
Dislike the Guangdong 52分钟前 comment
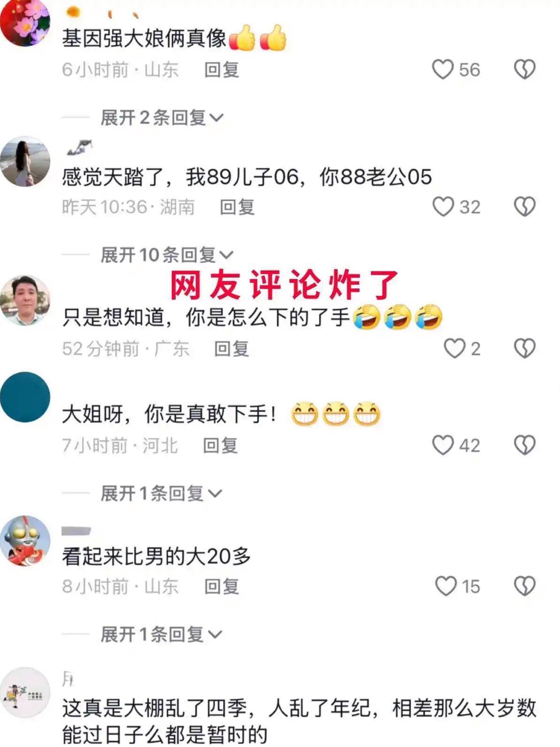pyautogui.click(x=524, y=349)
